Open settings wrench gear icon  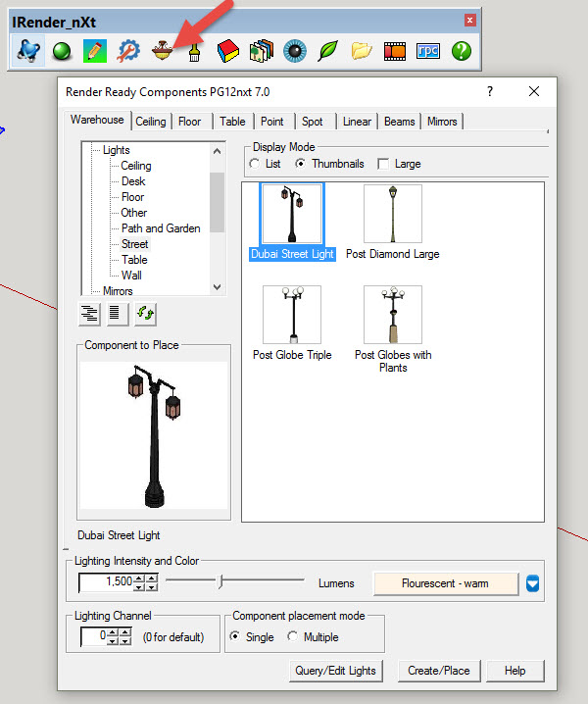point(128,51)
